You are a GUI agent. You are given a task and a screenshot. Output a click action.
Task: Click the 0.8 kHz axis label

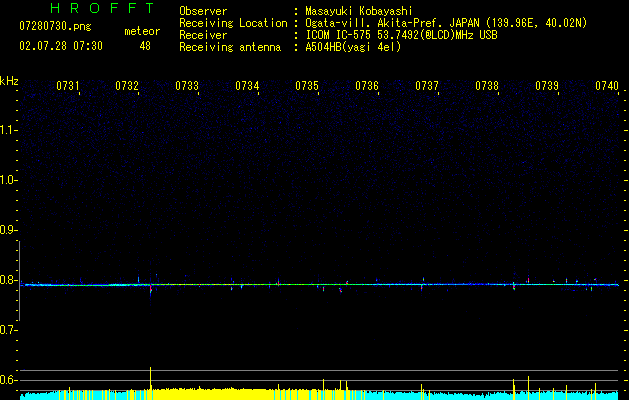click(x=7, y=280)
